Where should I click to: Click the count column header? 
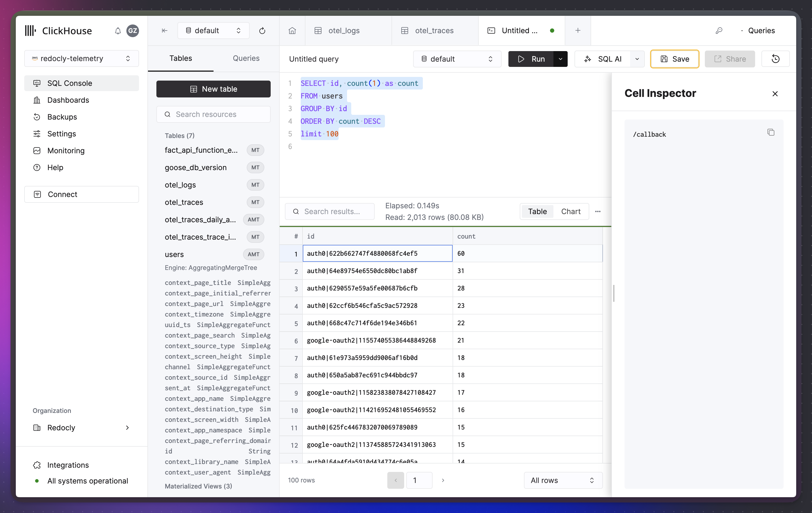tap(527, 236)
